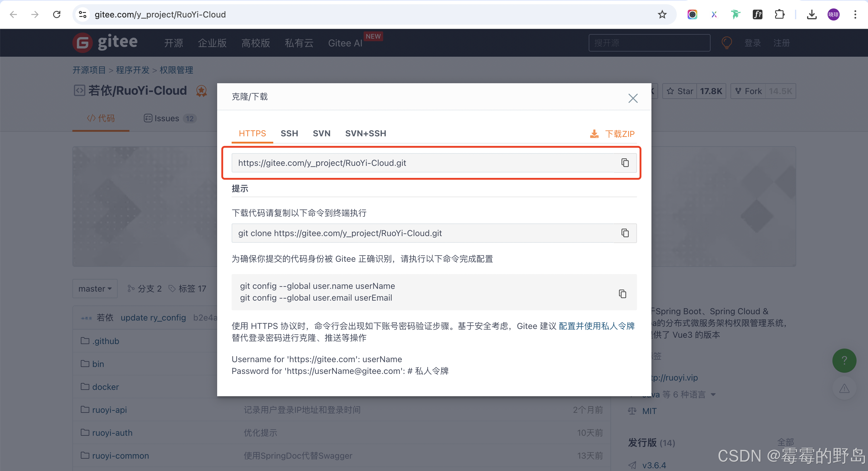Copy the git config commands
Screen dimensions: 868x471
[x=623, y=293]
